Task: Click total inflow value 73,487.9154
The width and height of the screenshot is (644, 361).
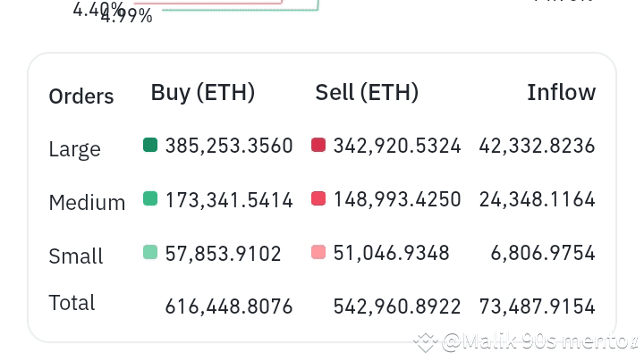Action: (x=537, y=306)
